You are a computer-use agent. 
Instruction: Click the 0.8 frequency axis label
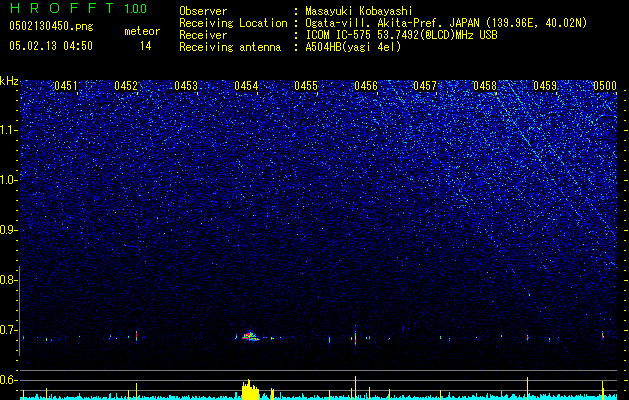pos(8,280)
